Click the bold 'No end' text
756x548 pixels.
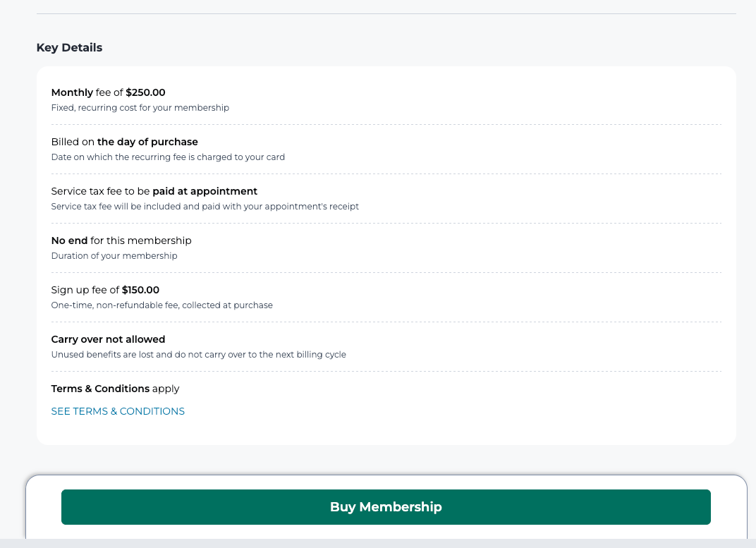click(x=69, y=240)
